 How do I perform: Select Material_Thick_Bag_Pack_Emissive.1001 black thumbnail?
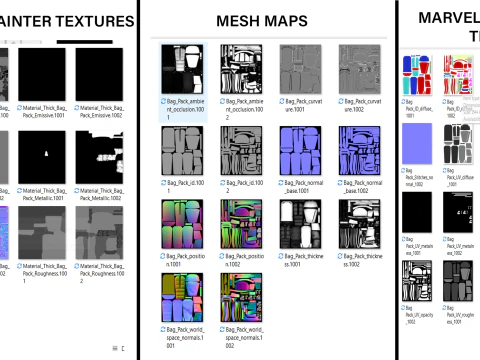tap(42, 74)
